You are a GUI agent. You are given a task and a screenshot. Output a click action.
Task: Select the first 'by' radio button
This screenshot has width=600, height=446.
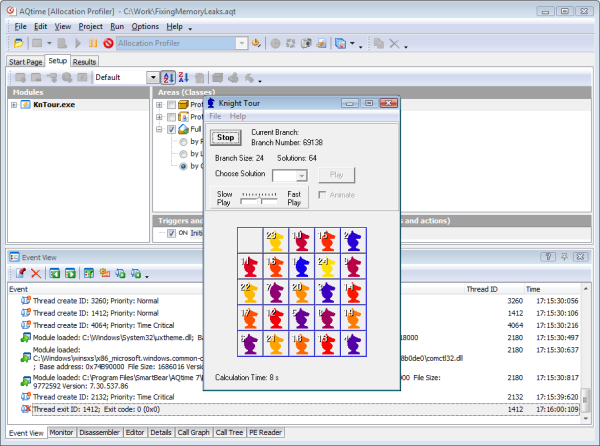tap(183, 142)
